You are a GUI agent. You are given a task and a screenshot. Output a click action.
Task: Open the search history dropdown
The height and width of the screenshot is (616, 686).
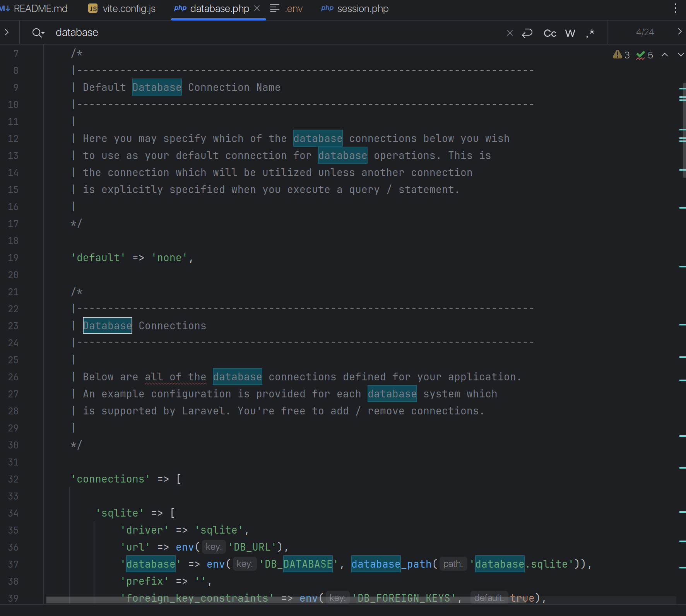(x=38, y=33)
